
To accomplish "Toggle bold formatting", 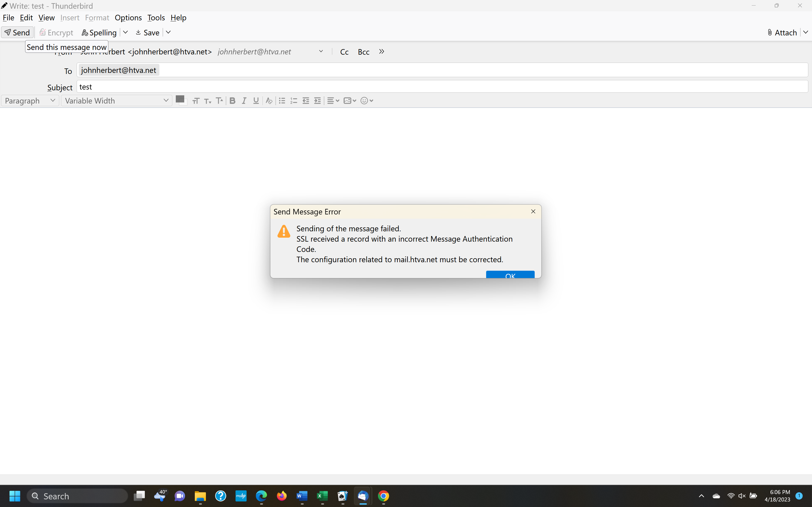I will 232,101.
